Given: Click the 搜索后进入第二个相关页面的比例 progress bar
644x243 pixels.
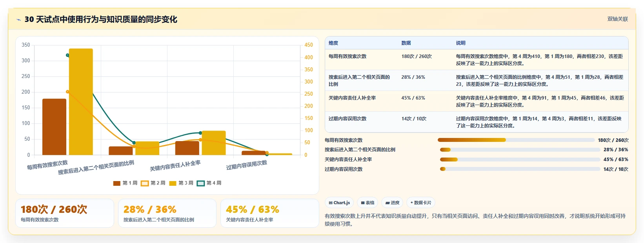Looking at the screenshot, I should point(520,150).
